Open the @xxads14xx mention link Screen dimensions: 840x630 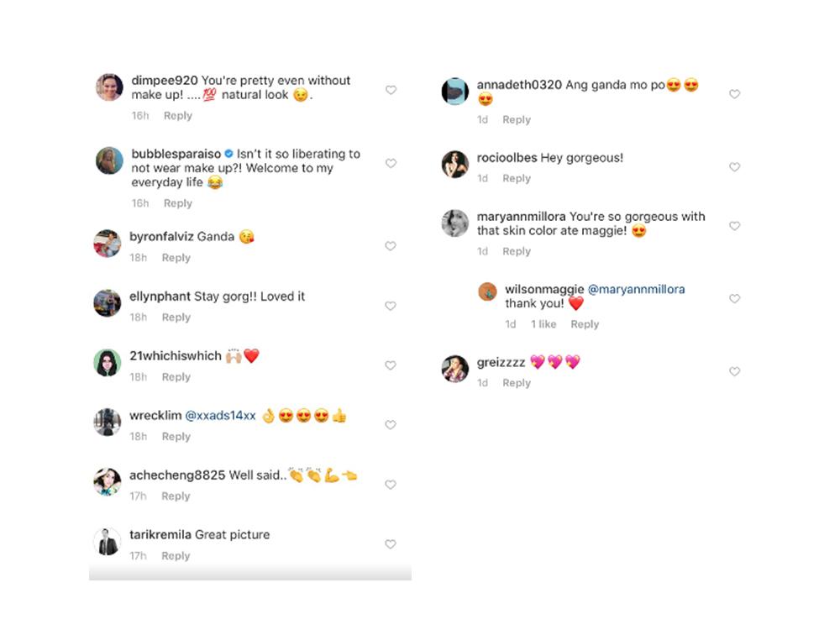click(x=220, y=416)
